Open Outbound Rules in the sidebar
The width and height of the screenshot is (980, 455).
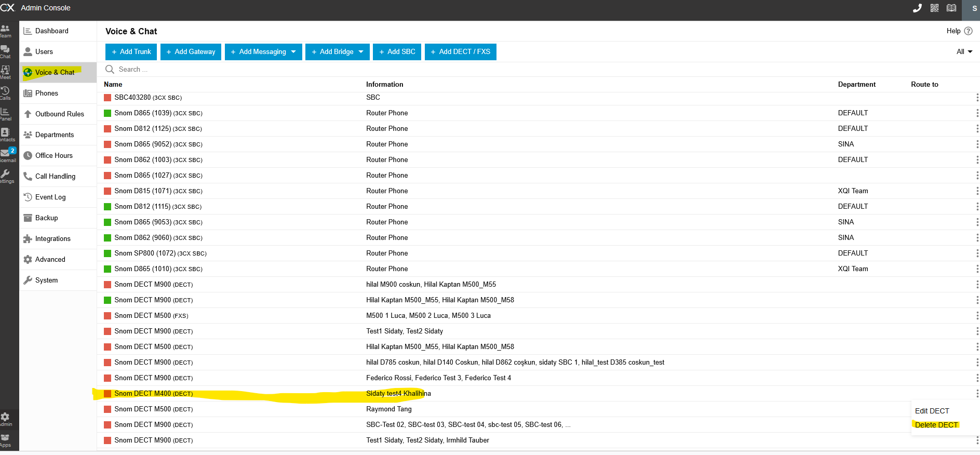58,114
